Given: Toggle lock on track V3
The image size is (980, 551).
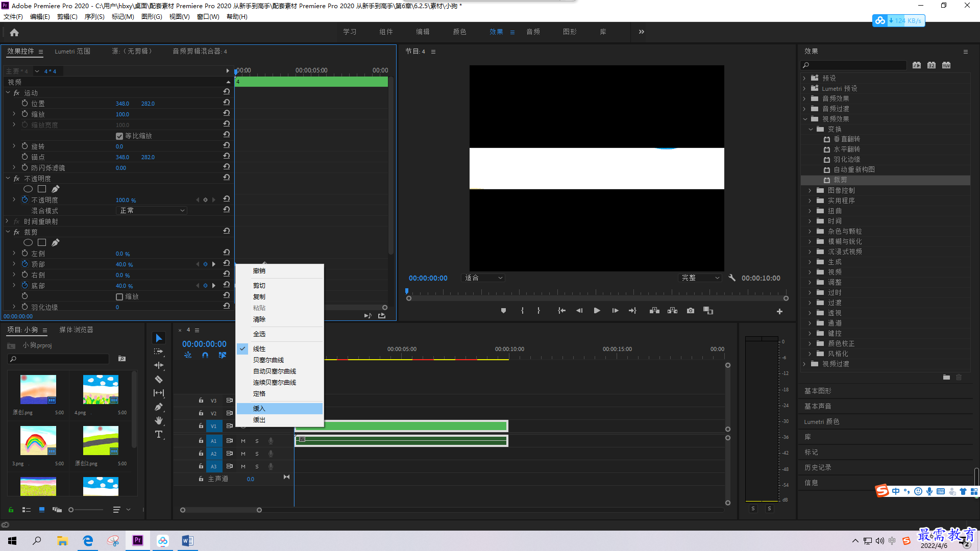Looking at the screenshot, I should pyautogui.click(x=201, y=400).
